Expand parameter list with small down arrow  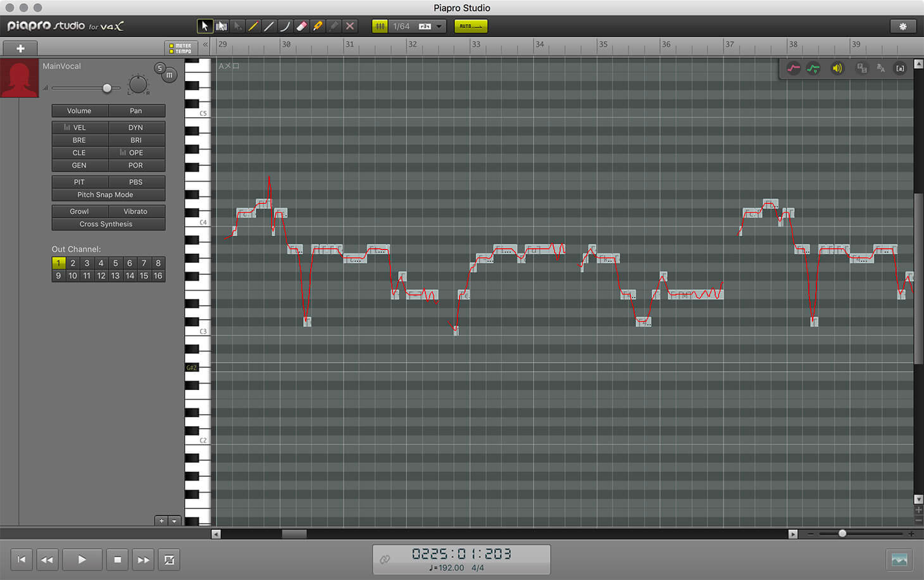pyautogui.click(x=174, y=521)
